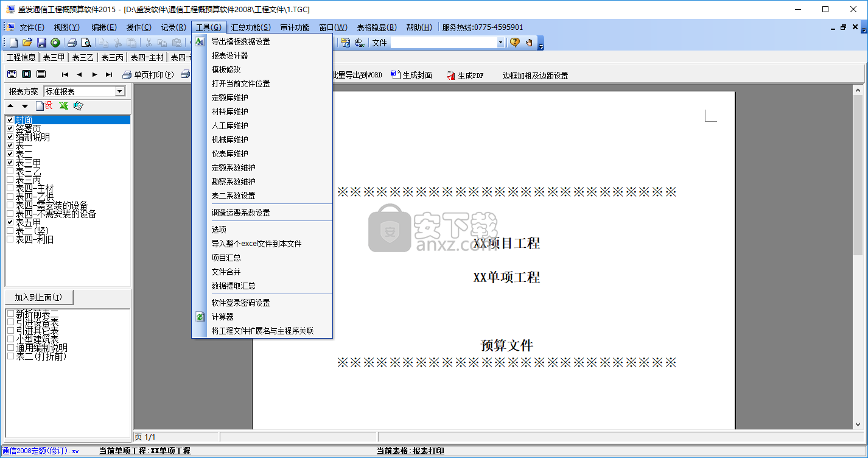Click the 加入到上面(I) button

[x=39, y=297]
